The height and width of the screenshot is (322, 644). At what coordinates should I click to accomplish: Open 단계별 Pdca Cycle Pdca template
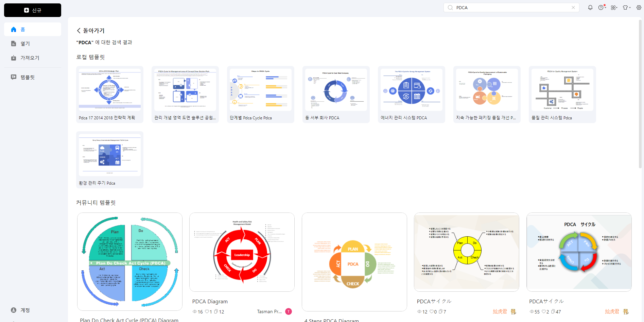(261, 95)
